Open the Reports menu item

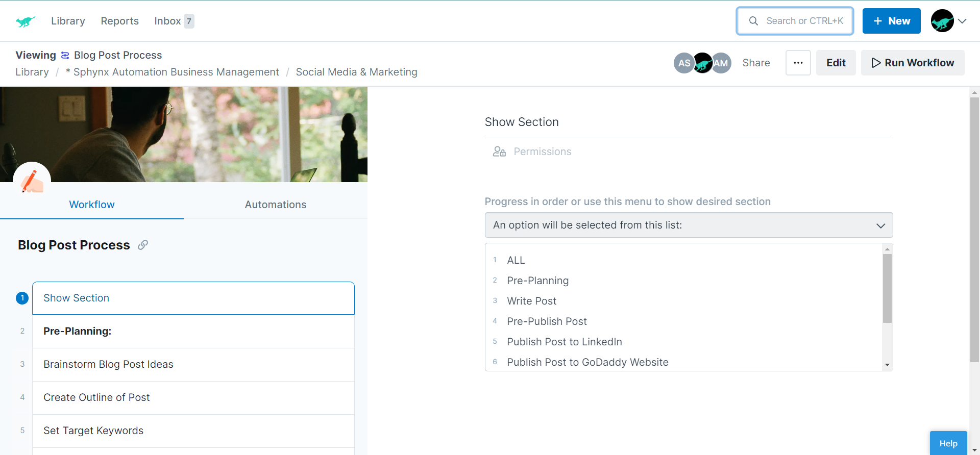tap(119, 21)
